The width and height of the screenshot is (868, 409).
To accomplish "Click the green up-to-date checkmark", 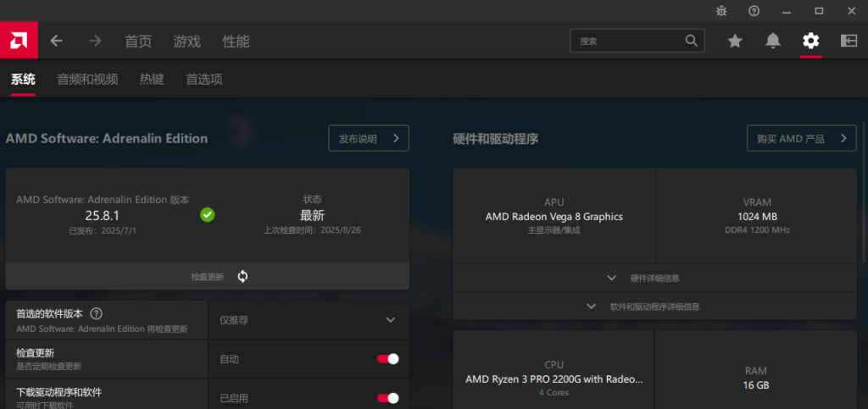I will (x=207, y=215).
